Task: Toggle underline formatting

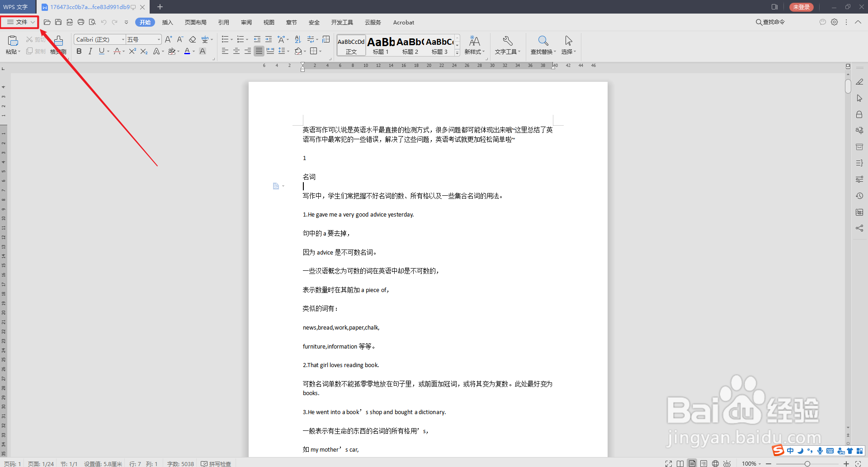Action: tap(101, 51)
